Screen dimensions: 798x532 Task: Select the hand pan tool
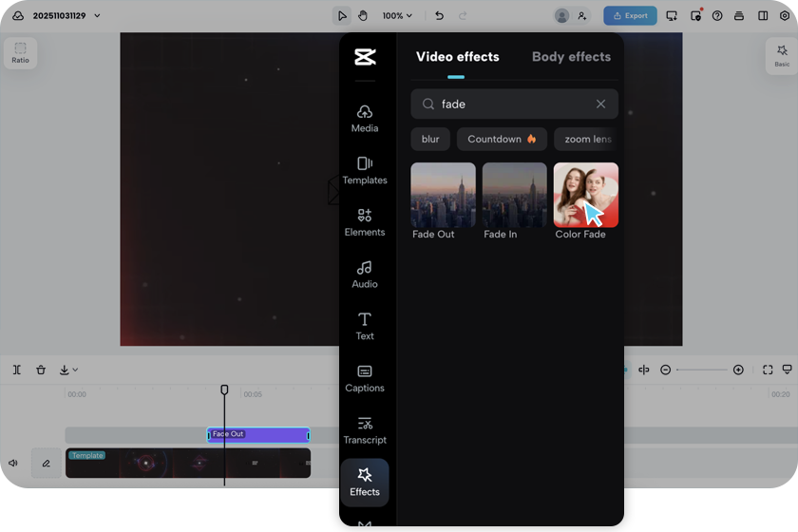[x=363, y=16]
